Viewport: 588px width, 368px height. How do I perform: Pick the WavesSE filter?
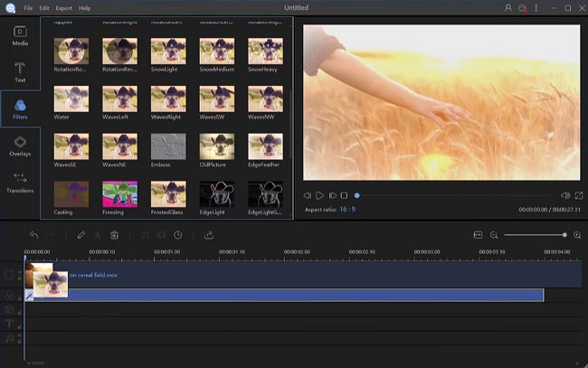tap(71, 146)
